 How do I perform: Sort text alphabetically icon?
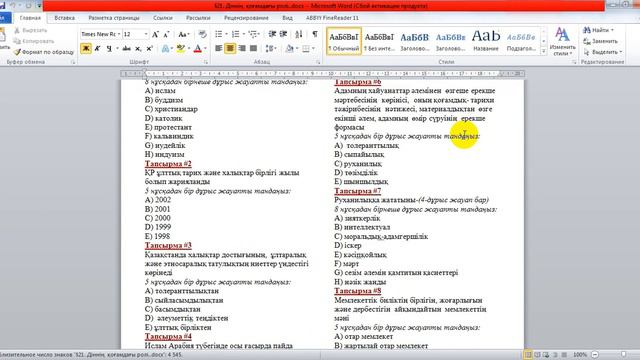(x=299, y=34)
